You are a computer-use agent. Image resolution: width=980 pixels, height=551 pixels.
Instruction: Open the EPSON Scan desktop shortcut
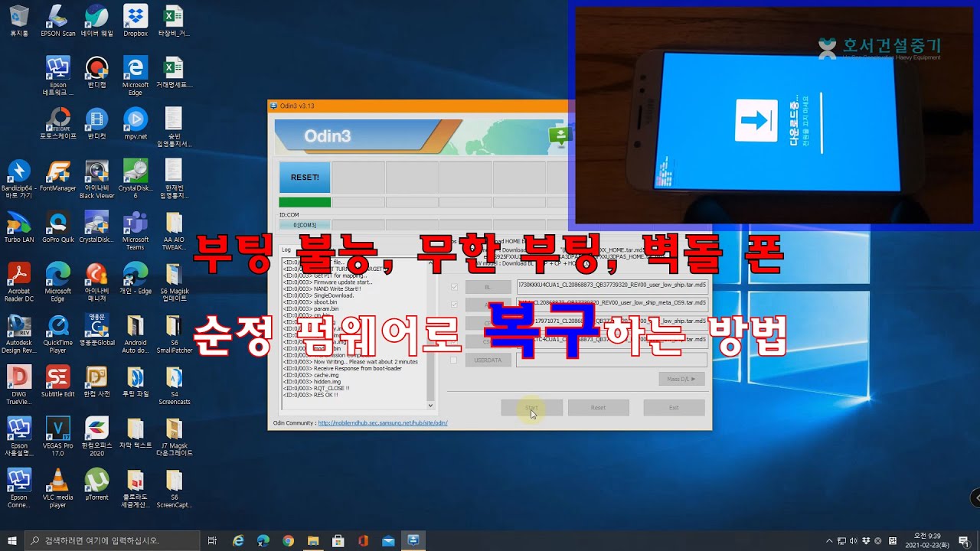click(x=57, y=21)
